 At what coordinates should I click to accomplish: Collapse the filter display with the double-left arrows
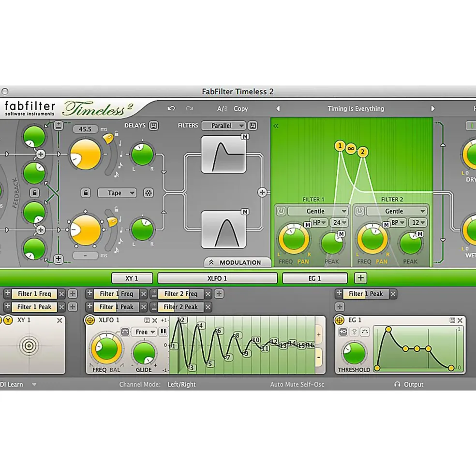pyautogui.click(x=276, y=126)
